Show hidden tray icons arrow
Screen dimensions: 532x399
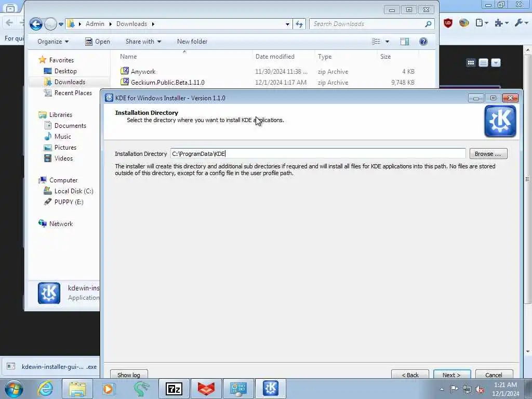442,390
